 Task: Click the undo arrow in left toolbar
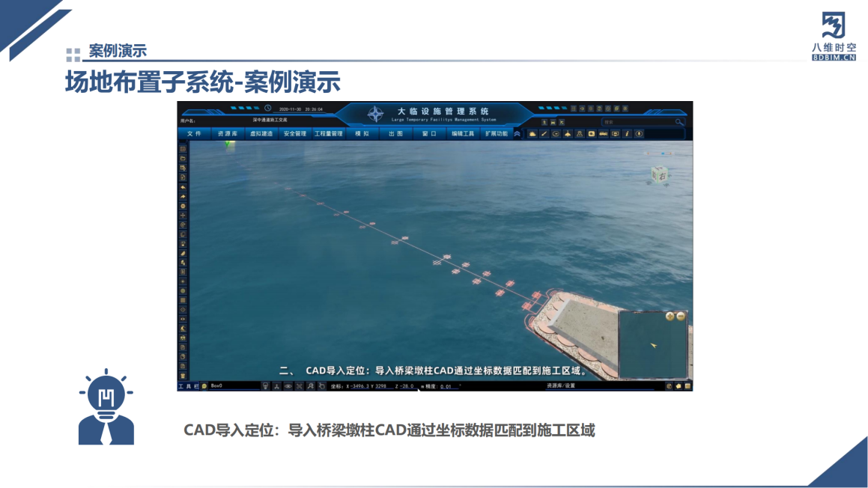pyautogui.click(x=183, y=187)
